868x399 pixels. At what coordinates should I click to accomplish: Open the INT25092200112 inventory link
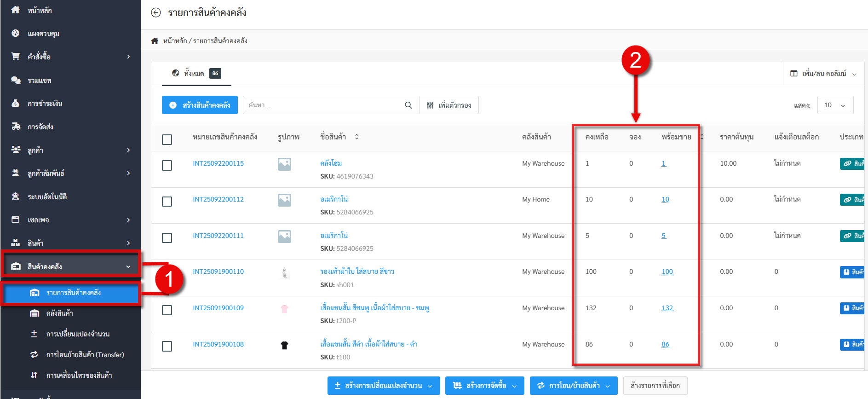[218, 199]
